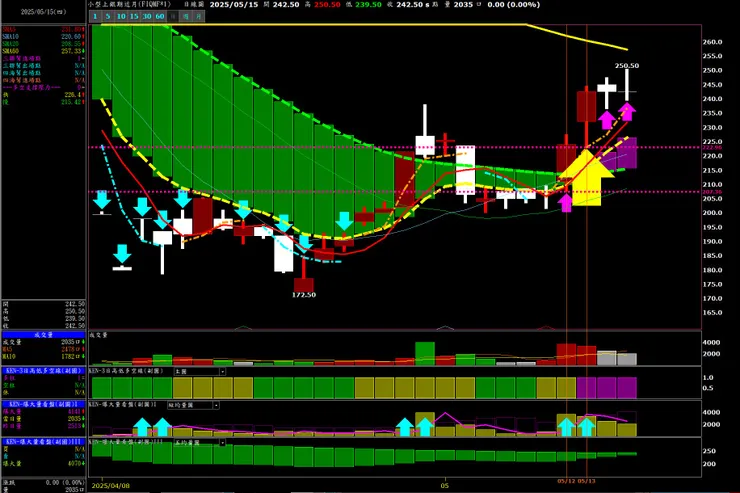The height and width of the screenshot is (493, 740).
Task: Select the 1-minute timeframe button
Action: [x=95, y=17]
